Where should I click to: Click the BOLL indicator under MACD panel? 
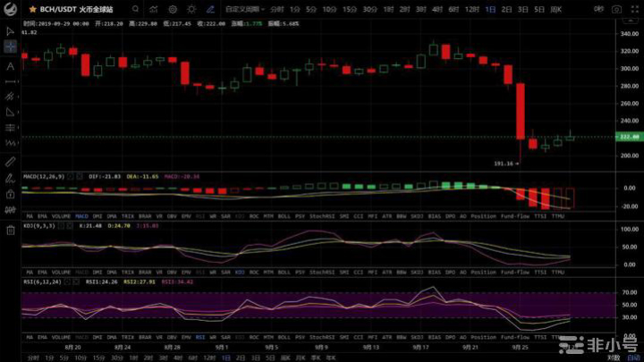point(284,216)
